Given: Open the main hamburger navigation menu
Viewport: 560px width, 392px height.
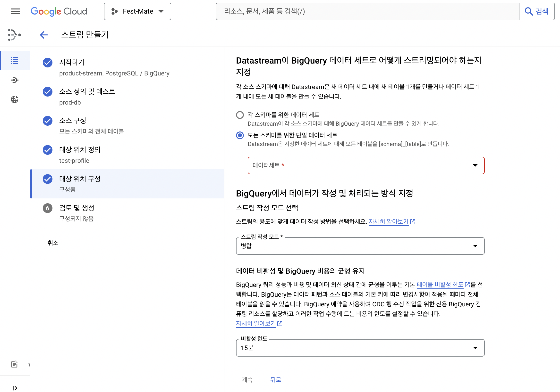Looking at the screenshot, I should 16,11.
